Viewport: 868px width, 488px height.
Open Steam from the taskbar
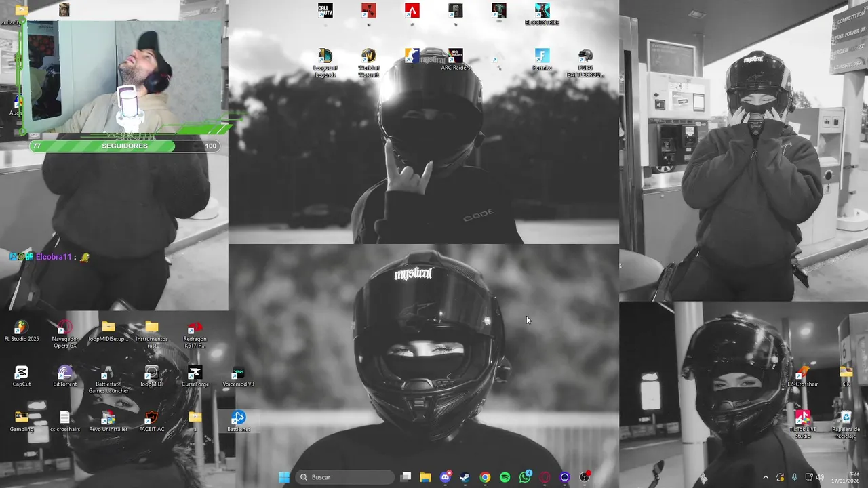tap(465, 477)
